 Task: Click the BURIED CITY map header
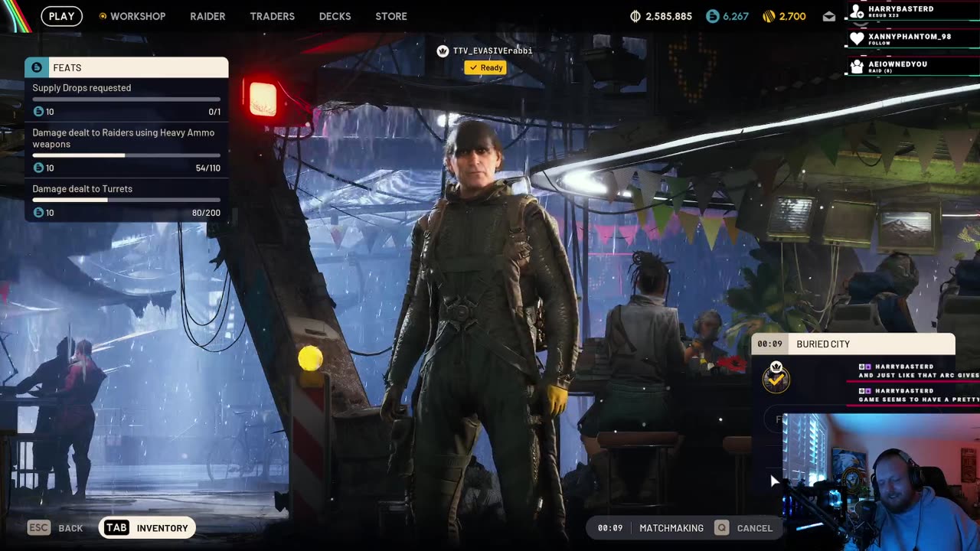[853, 344]
